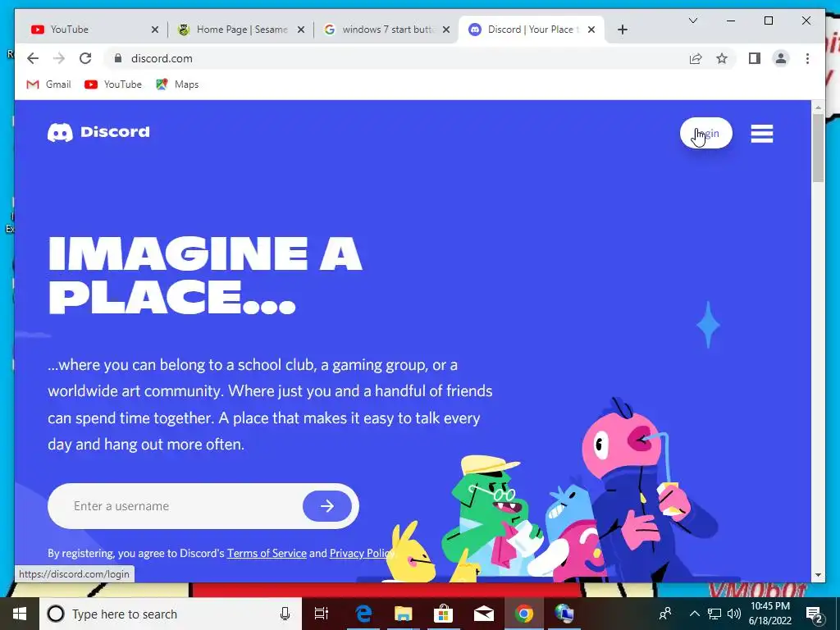Click the scrollbar down arrow
Image resolution: width=840 pixels, height=630 pixels.
[818, 575]
